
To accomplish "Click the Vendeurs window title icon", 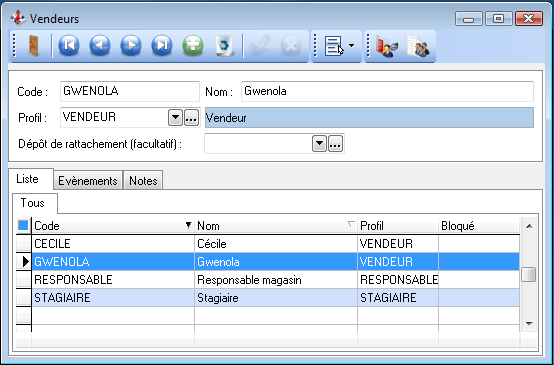I will point(18,18).
